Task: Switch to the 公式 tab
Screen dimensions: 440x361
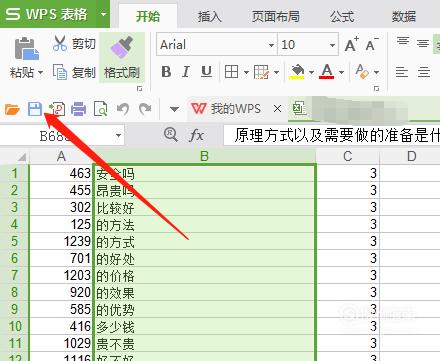Action: coord(342,16)
